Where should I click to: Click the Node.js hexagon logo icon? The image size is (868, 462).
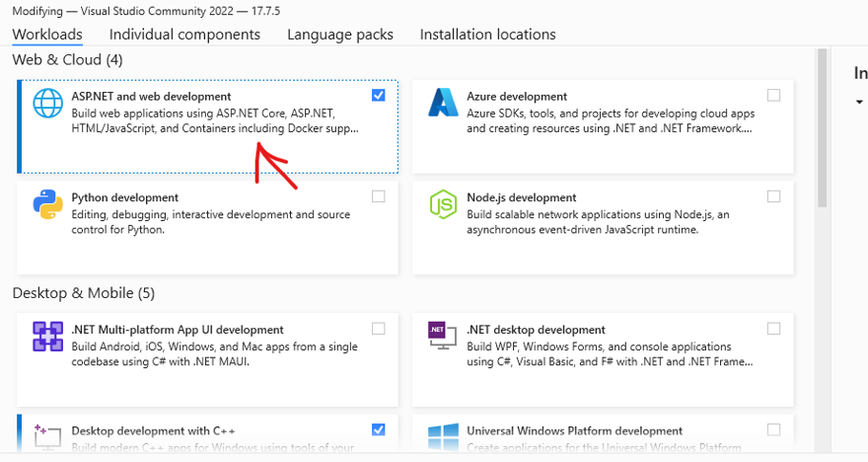(444, 204)
